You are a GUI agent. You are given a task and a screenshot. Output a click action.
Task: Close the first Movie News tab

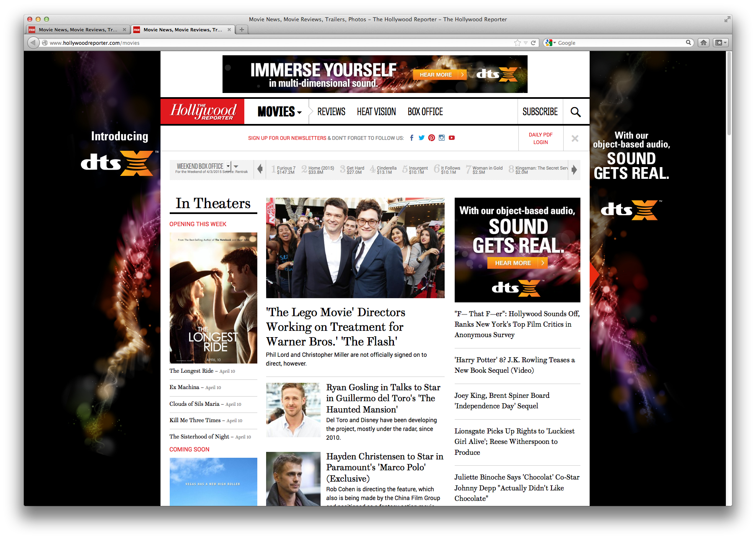tap(124, 30)
